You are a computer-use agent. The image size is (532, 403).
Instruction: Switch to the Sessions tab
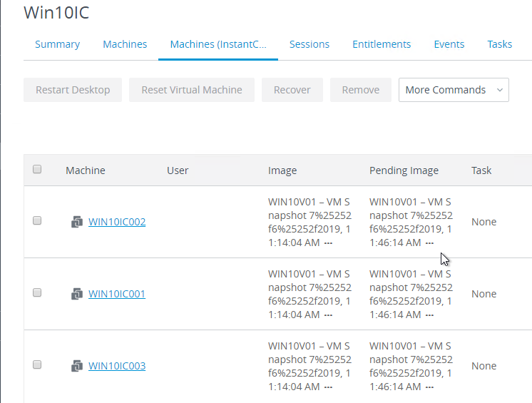309,44
